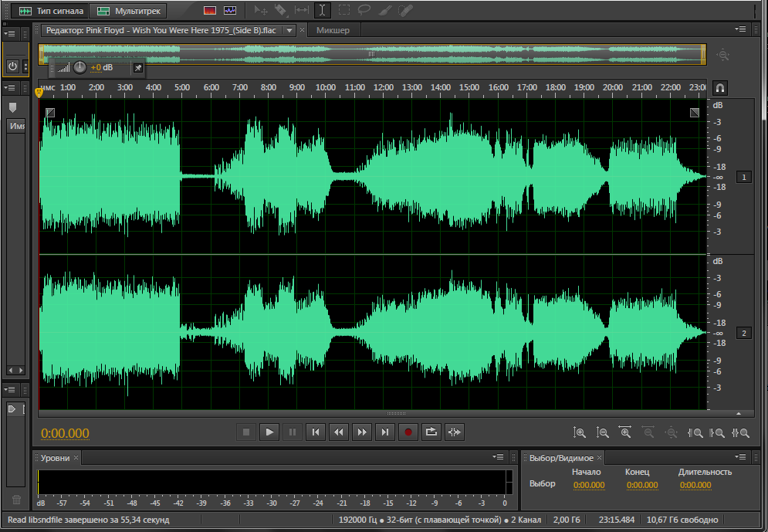Edit selection Длительность time value
This screenshot has height=532, width=768.
point(695,486)
